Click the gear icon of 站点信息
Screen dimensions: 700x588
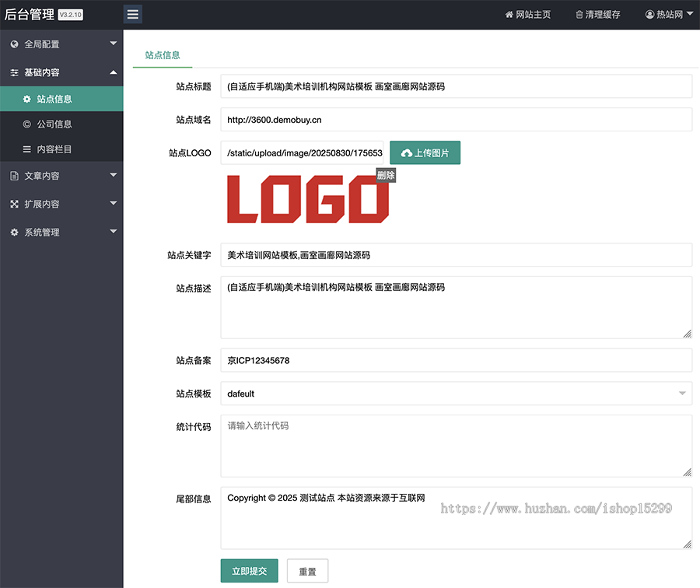[27, 99]
